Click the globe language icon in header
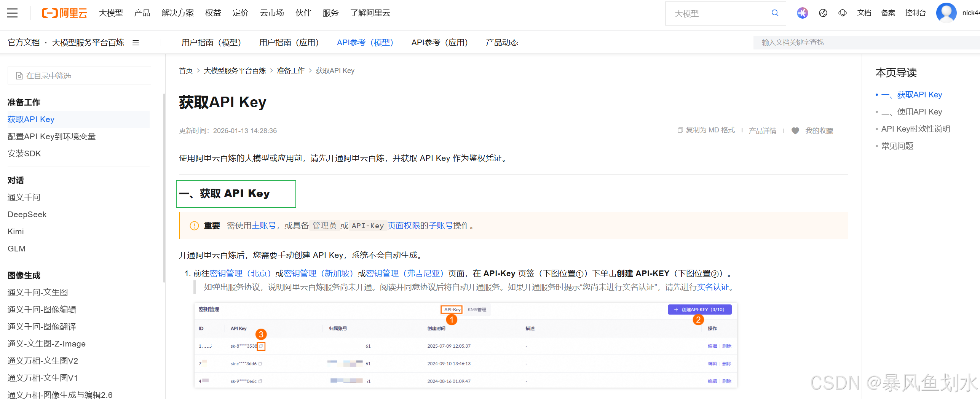 pos(823,13)
